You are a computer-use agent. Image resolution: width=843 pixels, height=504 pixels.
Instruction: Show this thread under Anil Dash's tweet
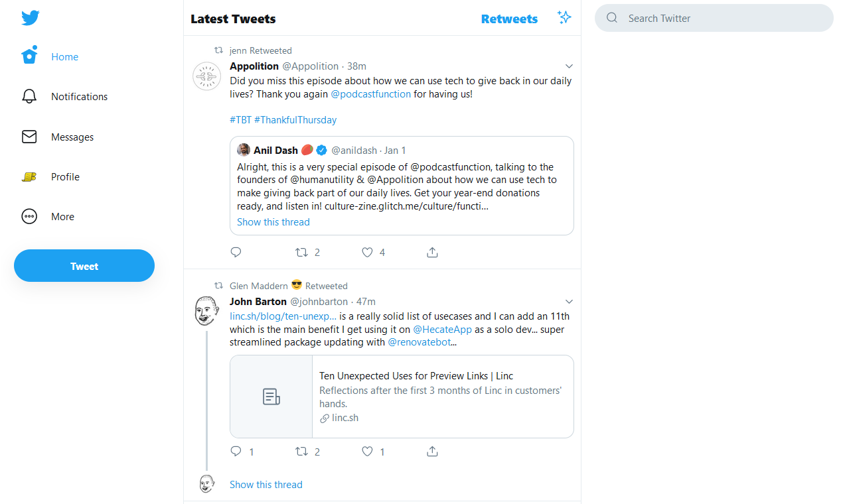click(273, 221)
